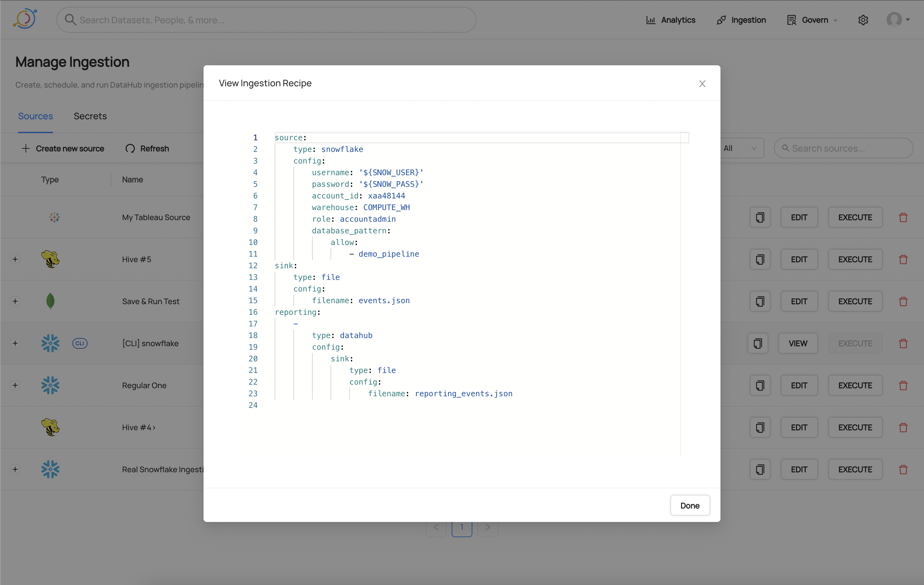Click the Done button
This screenshot has width=924, height=585.
tap(689, 505)
